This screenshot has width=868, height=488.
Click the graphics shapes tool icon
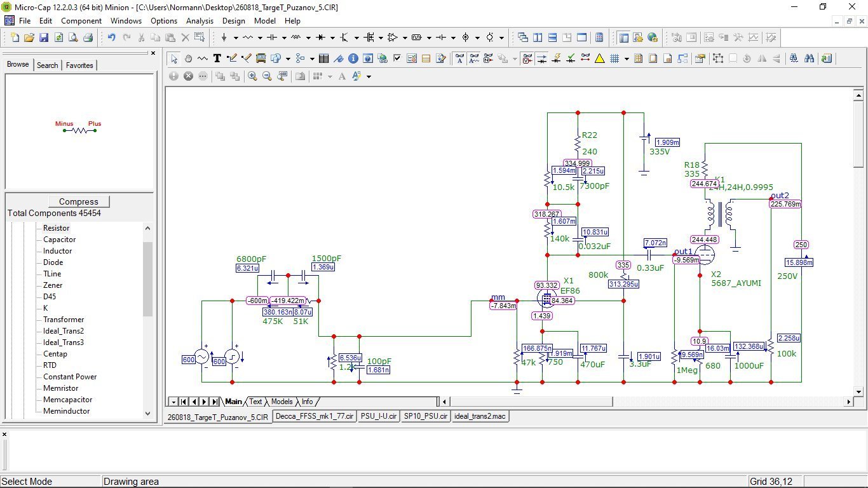coord(276,58)
